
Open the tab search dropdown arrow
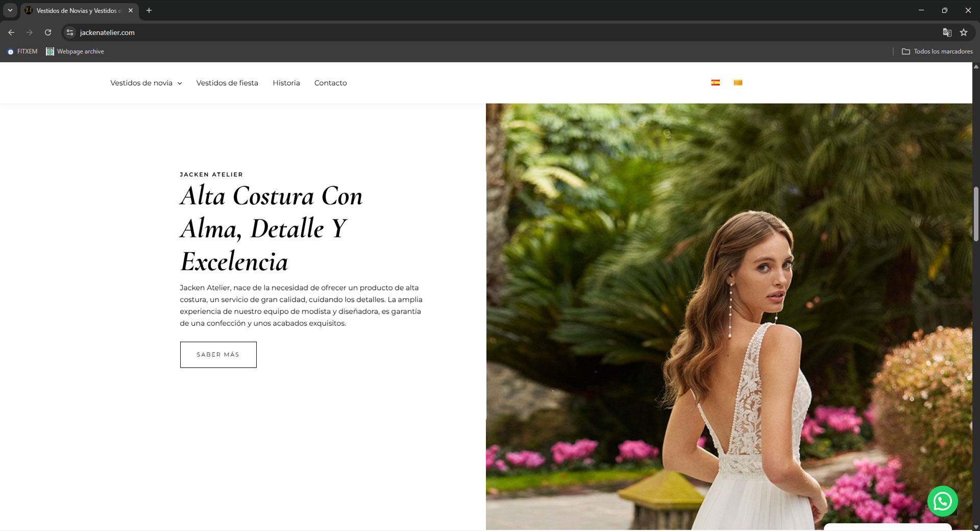tap(10, 10)
